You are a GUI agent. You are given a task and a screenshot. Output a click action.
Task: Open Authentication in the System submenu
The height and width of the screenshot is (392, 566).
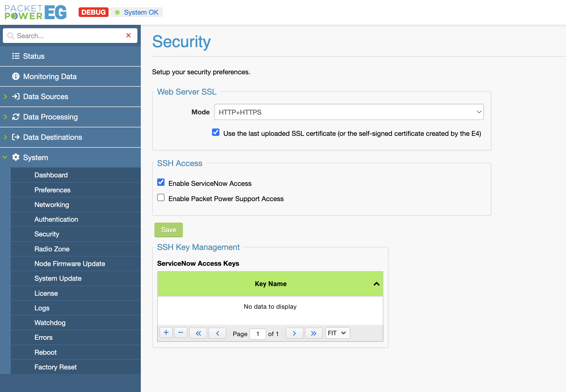click(56, 219)
